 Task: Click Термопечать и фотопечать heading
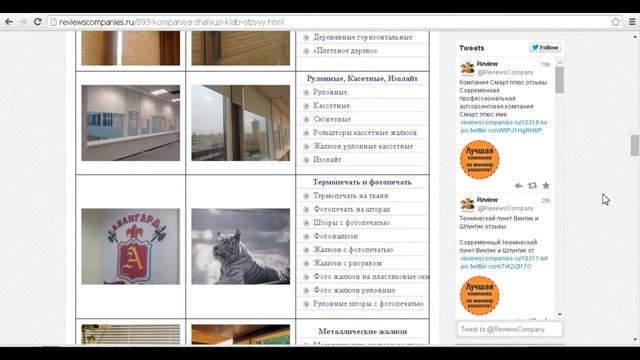coord(362,182)
